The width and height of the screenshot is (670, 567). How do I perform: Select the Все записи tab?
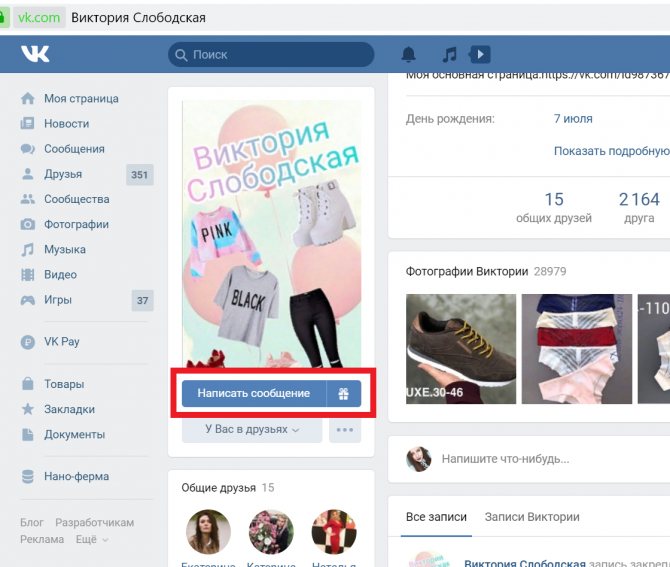point(435,517)
